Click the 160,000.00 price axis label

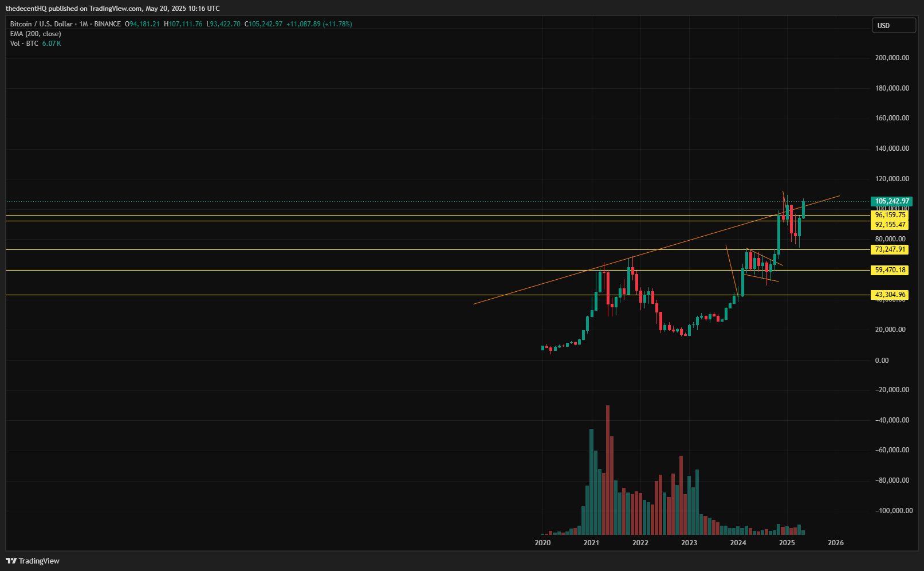pos(892,118)
